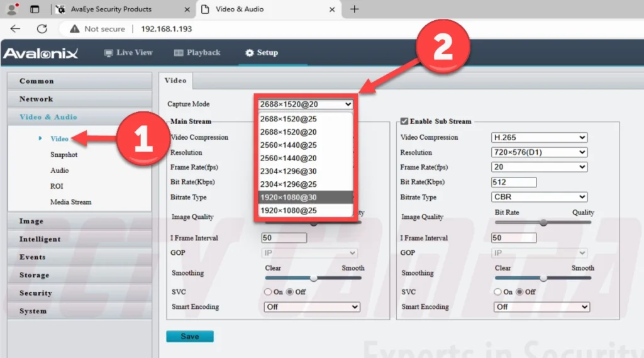Open a new browser tab with plus icon

(x=354, y=9)
